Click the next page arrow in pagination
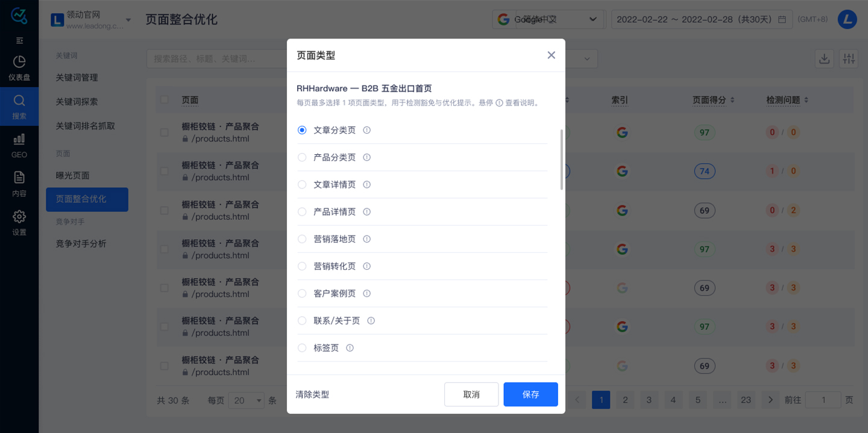 [x=770, y=400]
